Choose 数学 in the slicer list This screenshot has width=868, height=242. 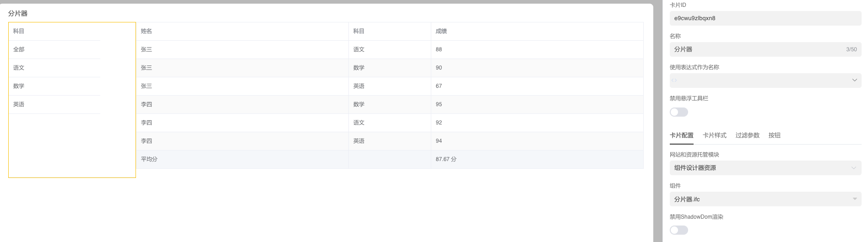point(19,86)
